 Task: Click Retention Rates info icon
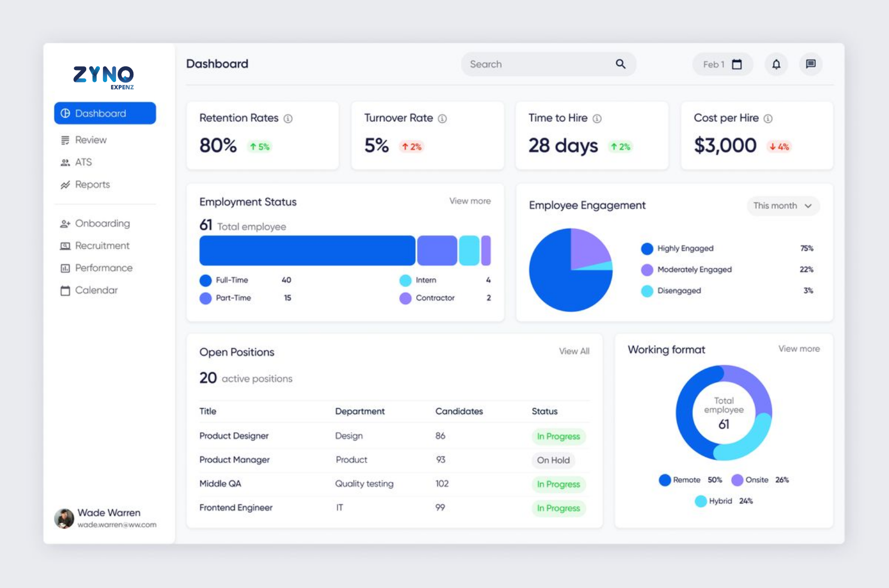288,119
